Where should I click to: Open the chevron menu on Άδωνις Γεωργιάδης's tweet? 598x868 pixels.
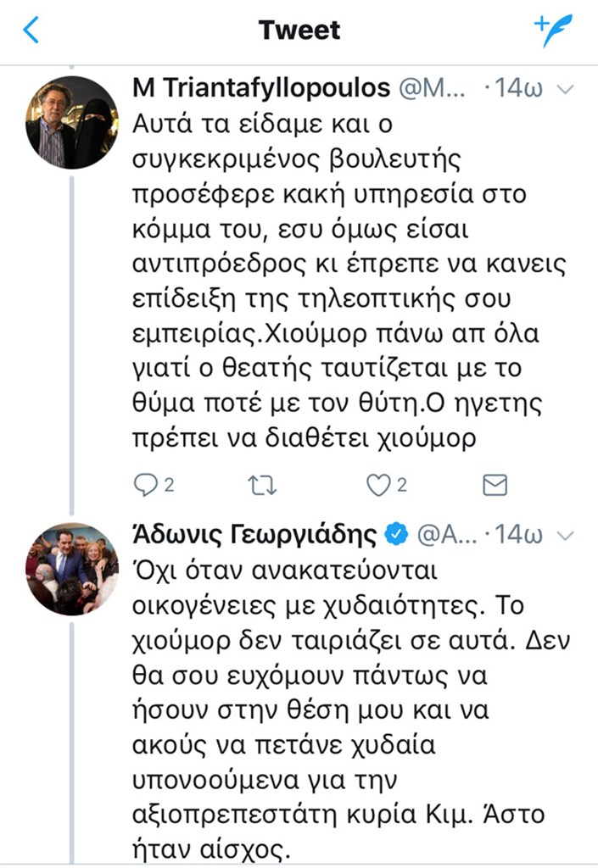[568, 535]
